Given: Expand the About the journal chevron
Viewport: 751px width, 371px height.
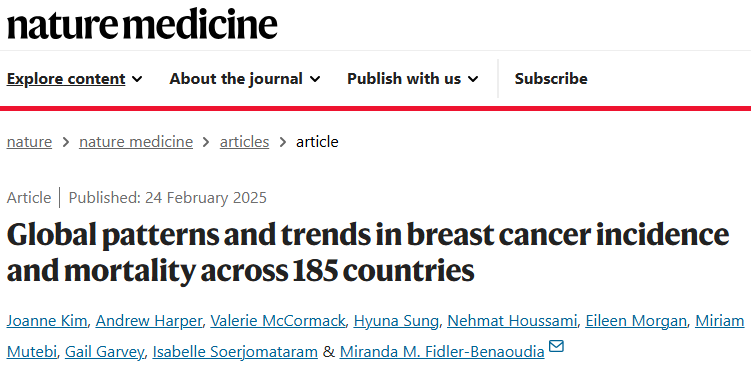Looking at the screenshot, I should (315, 79).
